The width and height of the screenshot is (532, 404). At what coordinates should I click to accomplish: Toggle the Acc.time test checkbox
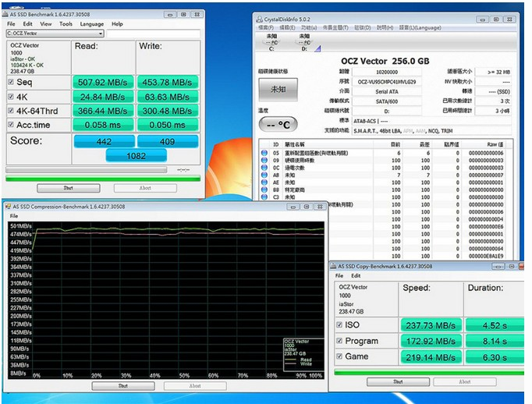coord(10,125)
